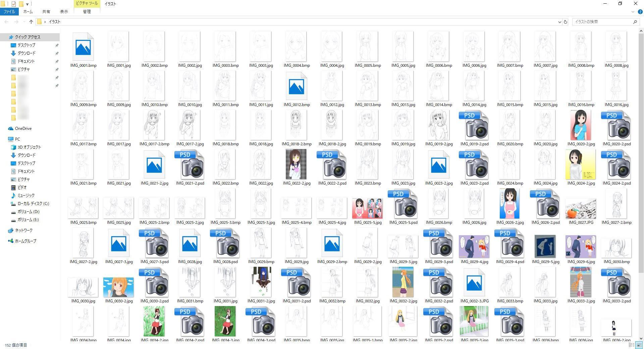Click the magnifying glass search icon
Viewport: 644px width, 349px height.
(x=635, y=22)
